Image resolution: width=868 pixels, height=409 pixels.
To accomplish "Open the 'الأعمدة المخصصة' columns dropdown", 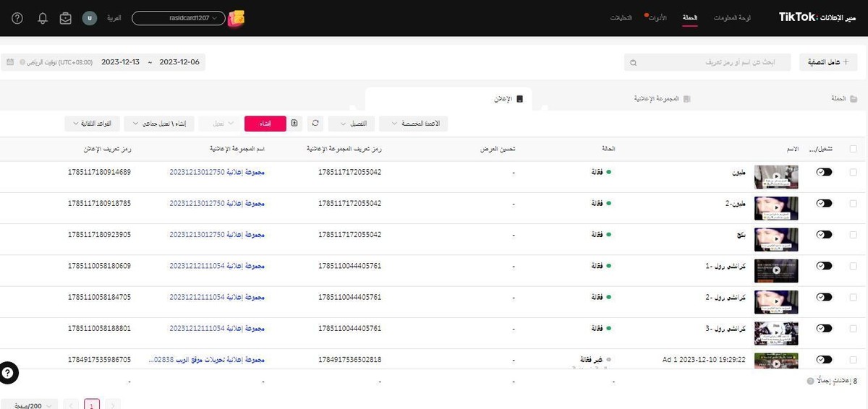I will pos(414,124).
